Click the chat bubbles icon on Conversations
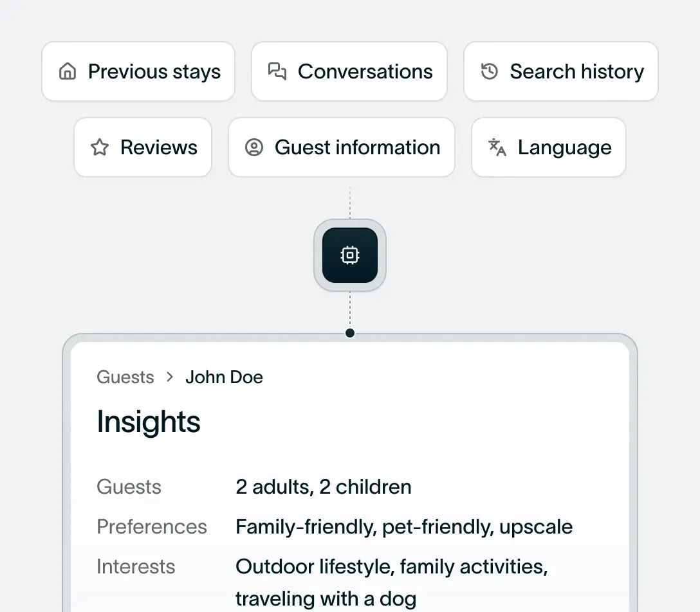 click(x=277, y=71)
